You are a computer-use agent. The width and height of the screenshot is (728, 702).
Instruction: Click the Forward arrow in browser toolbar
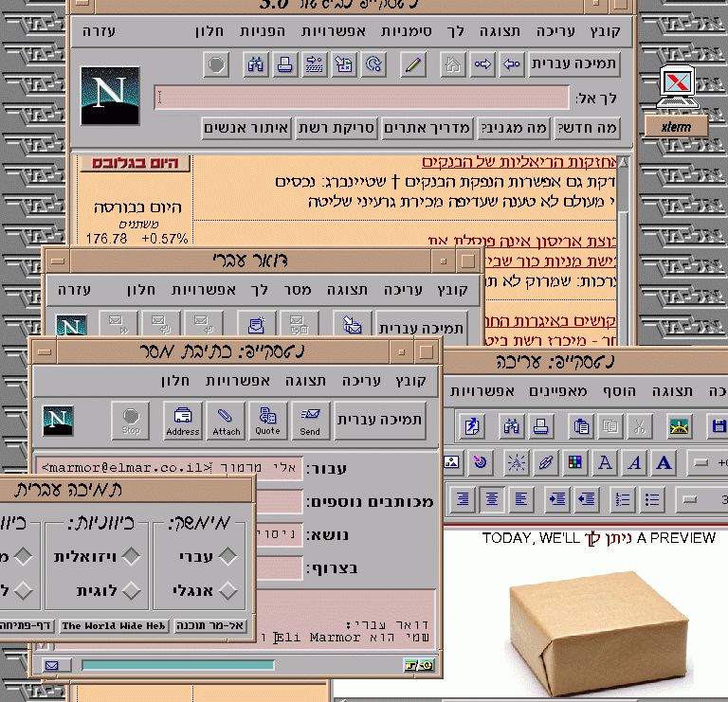(482, 64)
